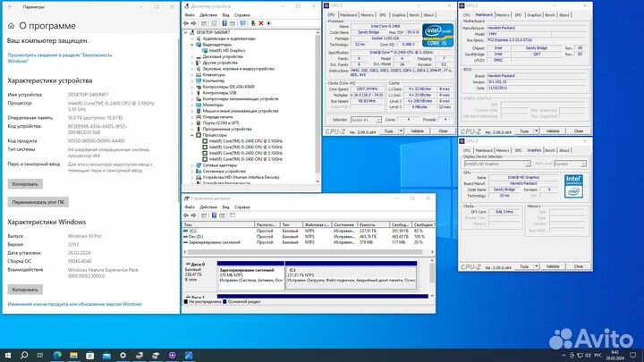Screen dimensions: 644x362
Task: Collapse the Процессоры node
Action: coord(192,135)
